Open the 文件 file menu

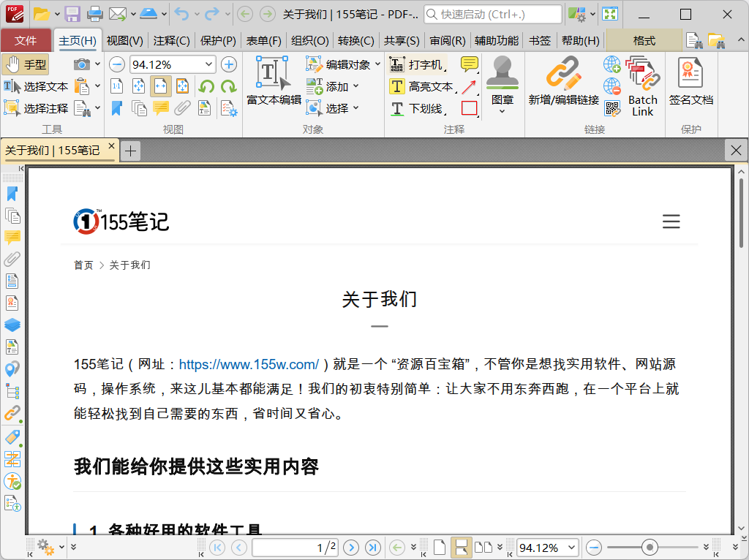point(26,41)
